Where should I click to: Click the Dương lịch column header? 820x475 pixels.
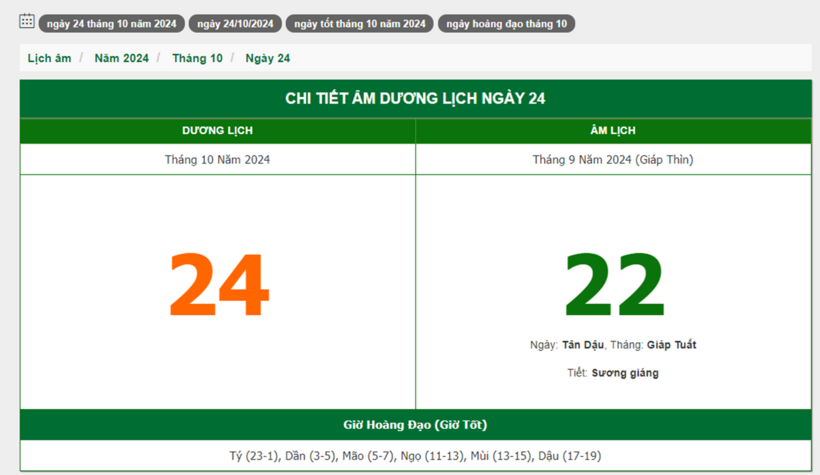point(217,131)
